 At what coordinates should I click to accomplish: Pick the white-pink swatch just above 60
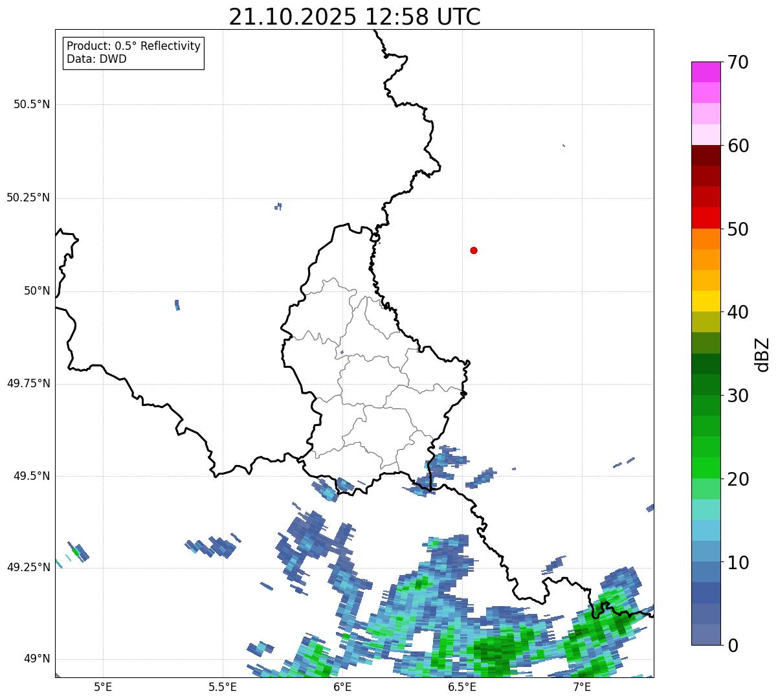[706, 135]
